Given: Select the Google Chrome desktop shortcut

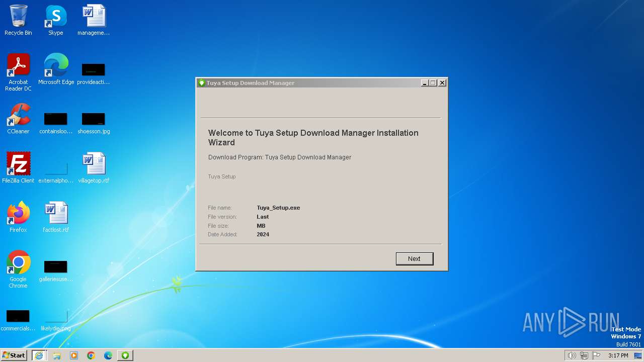Looking at the screenshot, I should click(x=18, y=269).
